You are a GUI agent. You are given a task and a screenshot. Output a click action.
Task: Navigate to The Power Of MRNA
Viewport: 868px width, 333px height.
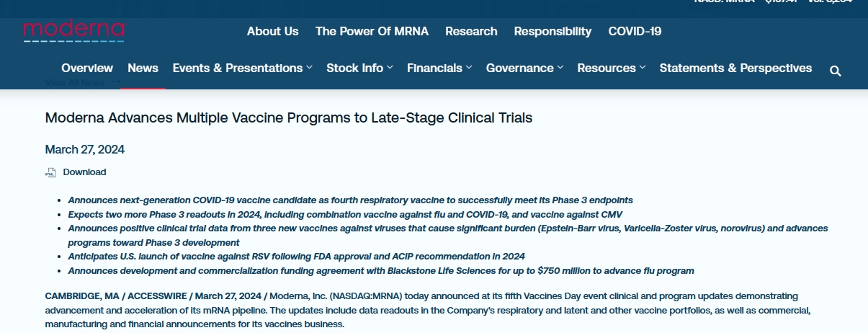(372, 31)
